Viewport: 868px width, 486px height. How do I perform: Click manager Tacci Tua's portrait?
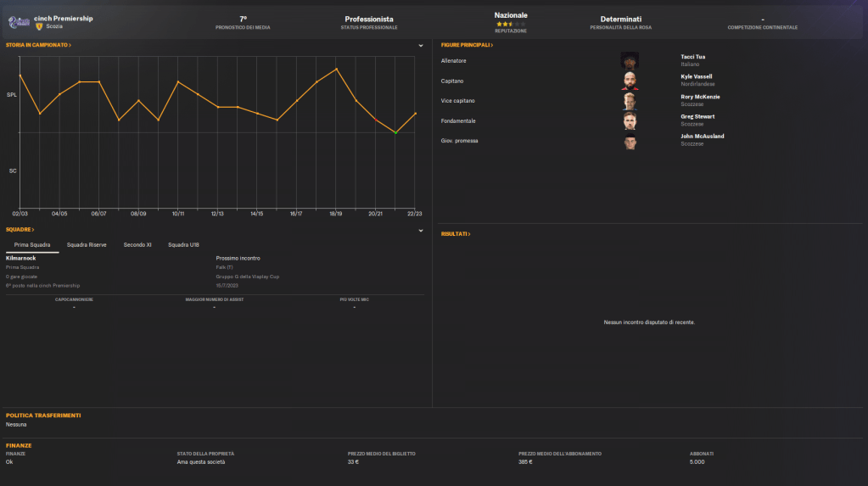click(630, 60)
